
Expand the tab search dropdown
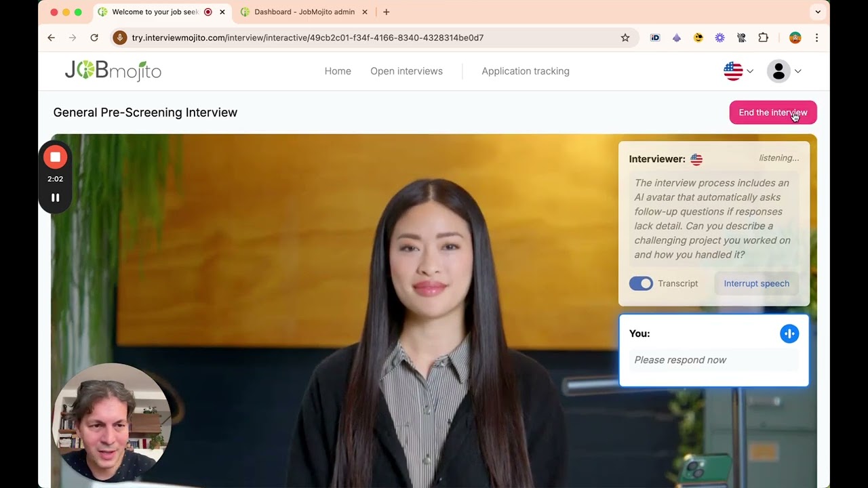(x=818, y=12)
